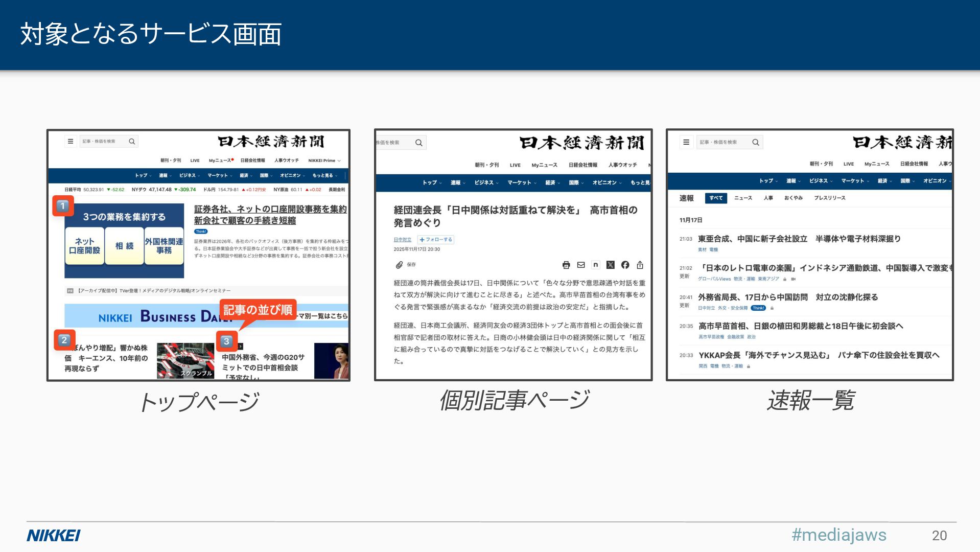The image size is (980, 552).
Task: Open YKKAP会長 news item
Action: tap(819, 355)
